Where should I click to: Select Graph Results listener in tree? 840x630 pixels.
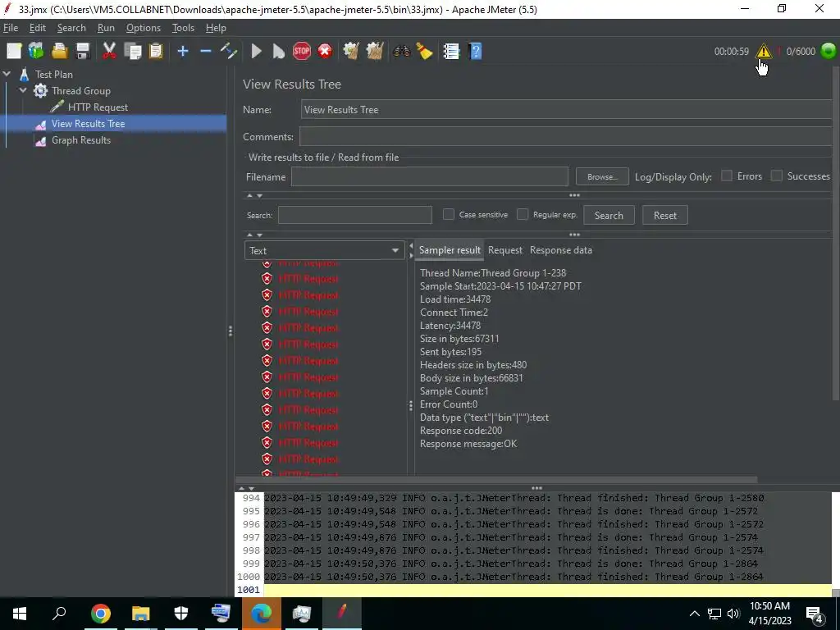pos(81,140)
